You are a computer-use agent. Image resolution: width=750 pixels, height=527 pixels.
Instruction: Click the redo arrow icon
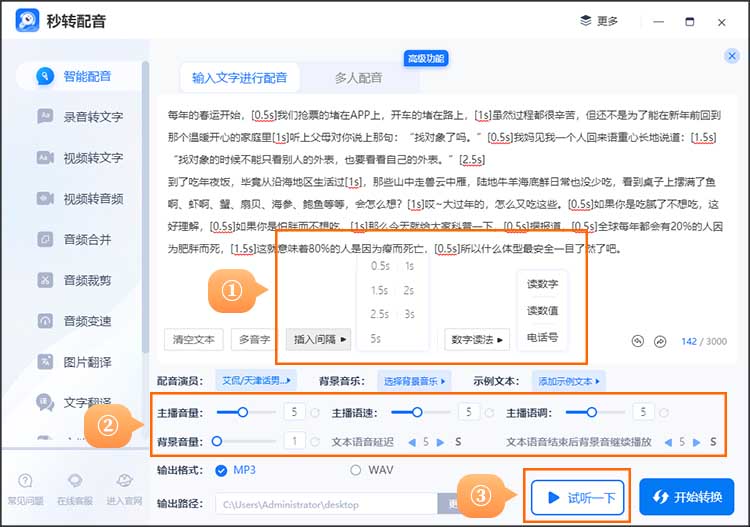coord(660,341)
